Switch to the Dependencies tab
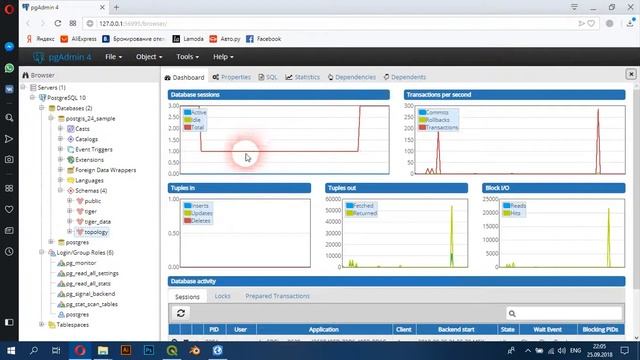The width and height of the screenshot is (640, 360). pyautogui.click(x=351, y=77)
